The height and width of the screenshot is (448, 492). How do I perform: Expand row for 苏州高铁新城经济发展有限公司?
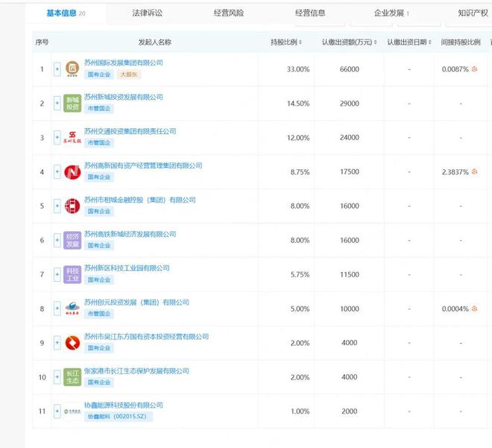coord(57,240)
